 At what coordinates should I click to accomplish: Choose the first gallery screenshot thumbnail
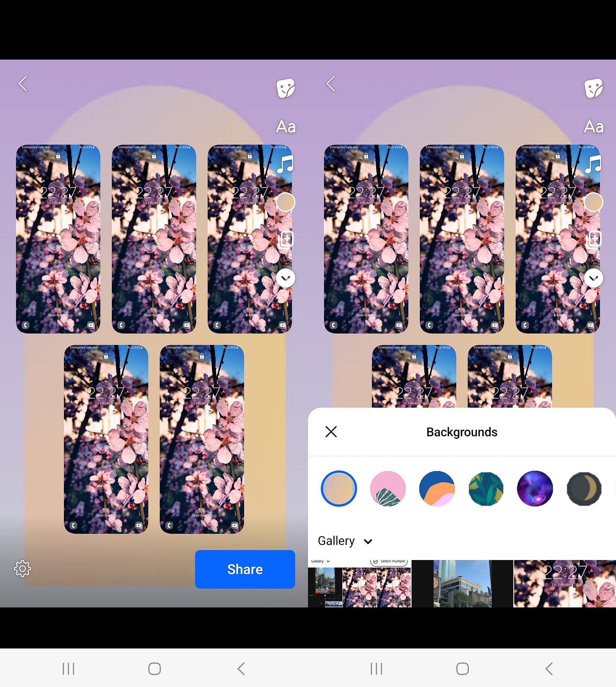pos(359,584)
